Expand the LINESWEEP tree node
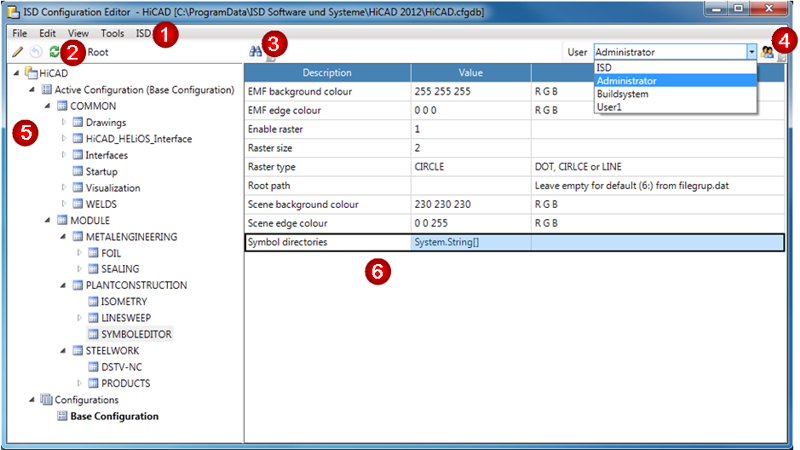This screenshot has width=800, height=450. click(x=81, y=318)
